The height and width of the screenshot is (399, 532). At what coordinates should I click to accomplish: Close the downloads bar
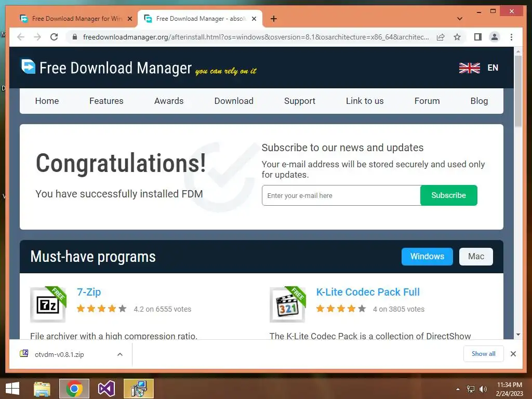tap(513, 354)
